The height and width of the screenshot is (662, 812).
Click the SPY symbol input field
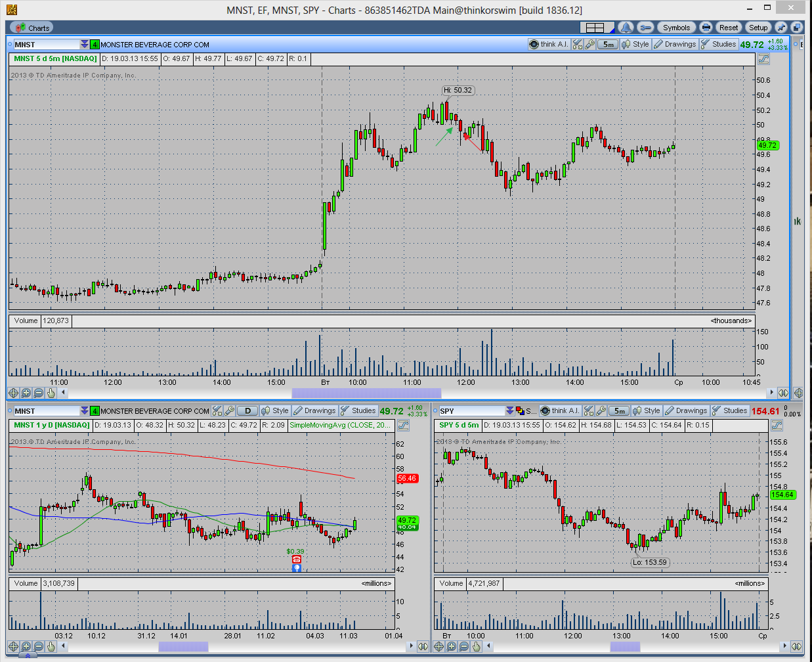[471, 410]
